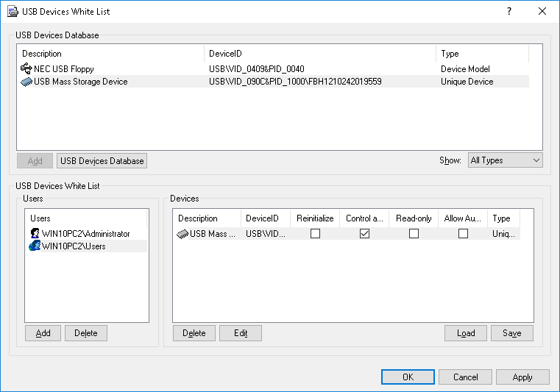Sort database by Type column header
560x392 pixels.
coord(482,54)
